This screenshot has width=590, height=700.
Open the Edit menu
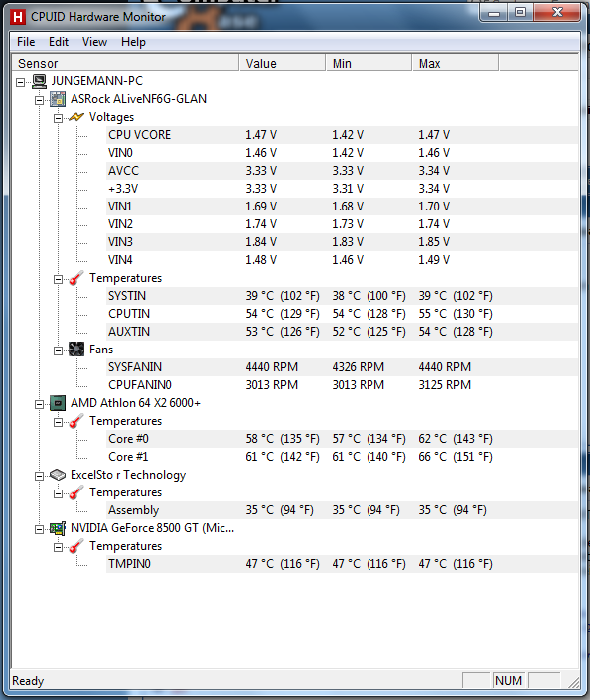(x=59, y=42)
